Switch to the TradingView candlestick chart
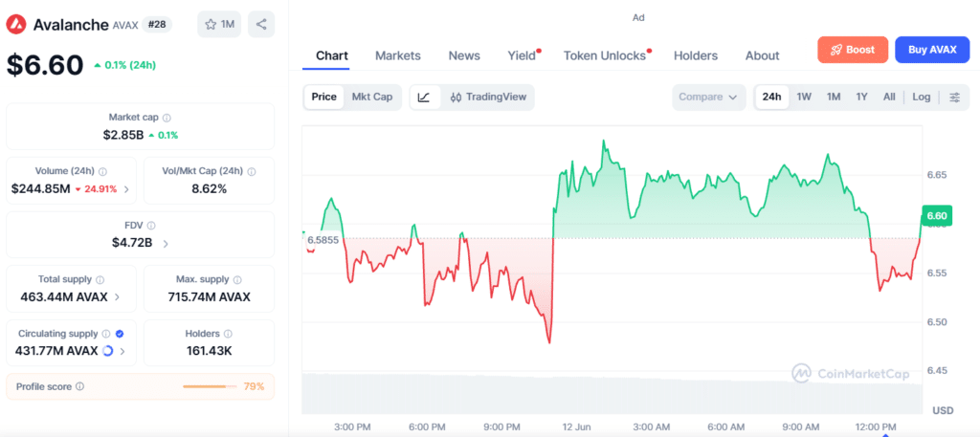The width and height of the screenshot is (980, 437). [x=489, y=98]
